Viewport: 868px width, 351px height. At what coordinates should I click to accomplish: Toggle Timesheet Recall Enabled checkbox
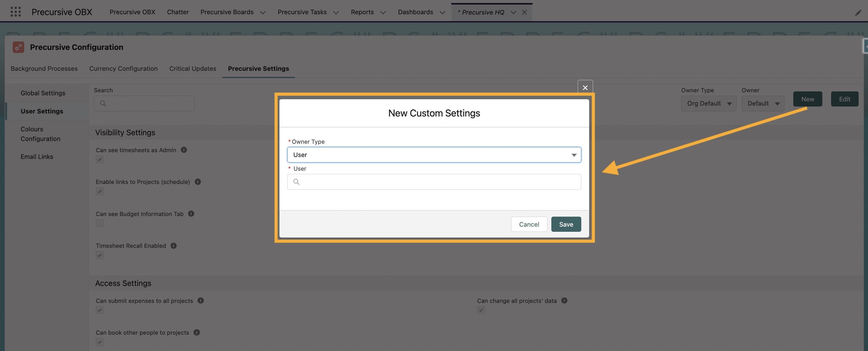pyautogui.click(x=100, y=255)
